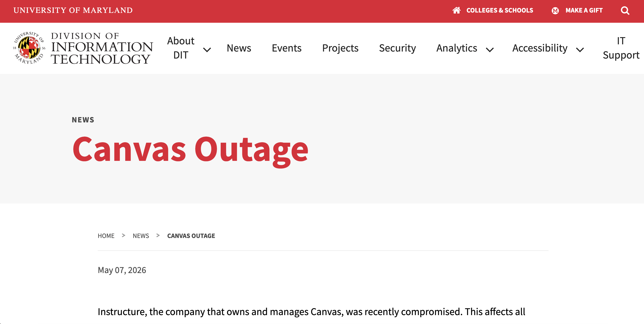Open the Accessibility navigation item

[x=540, y=48]
